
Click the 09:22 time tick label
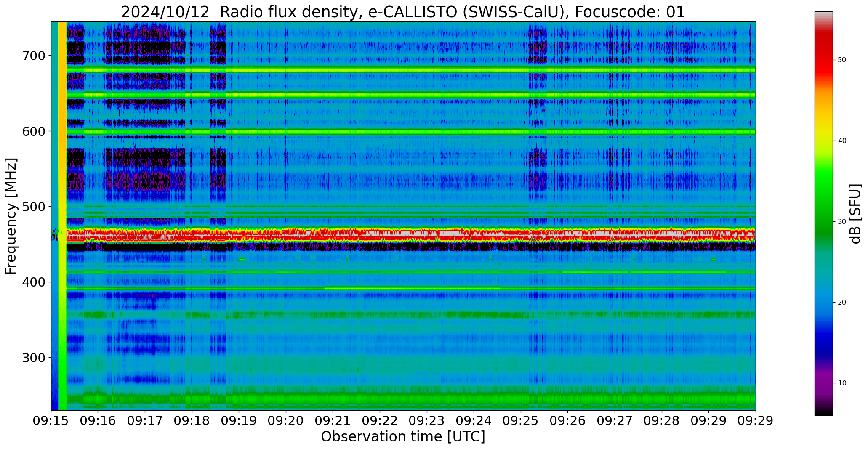[x=380, y=421]
